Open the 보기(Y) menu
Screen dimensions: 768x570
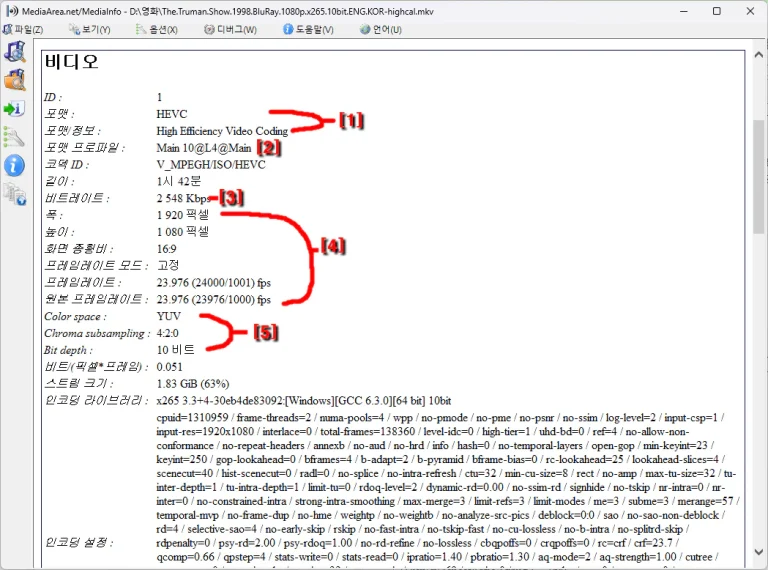(x=90, y=29)
